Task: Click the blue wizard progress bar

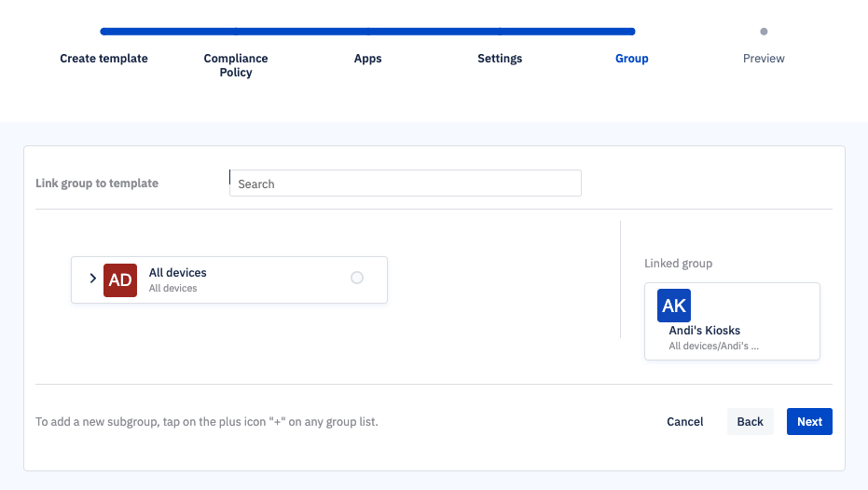Action: [367, 32]
